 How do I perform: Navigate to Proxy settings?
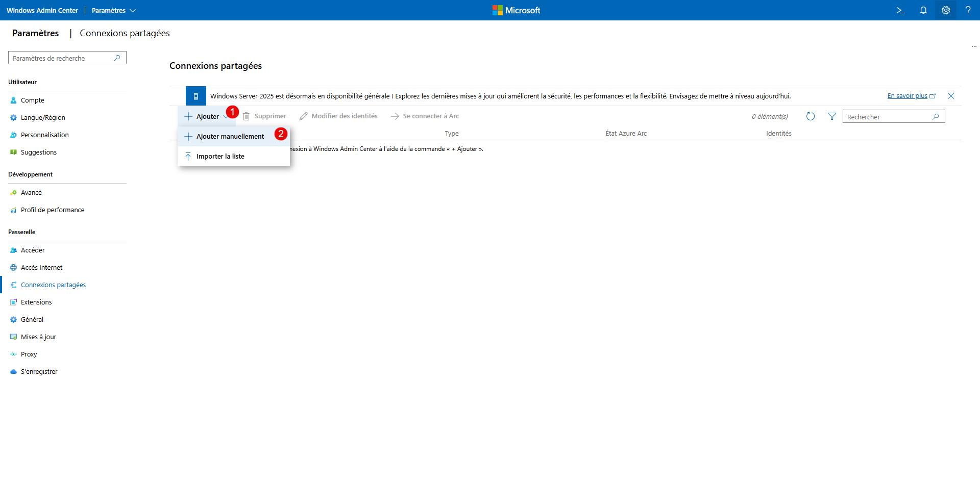29,354
